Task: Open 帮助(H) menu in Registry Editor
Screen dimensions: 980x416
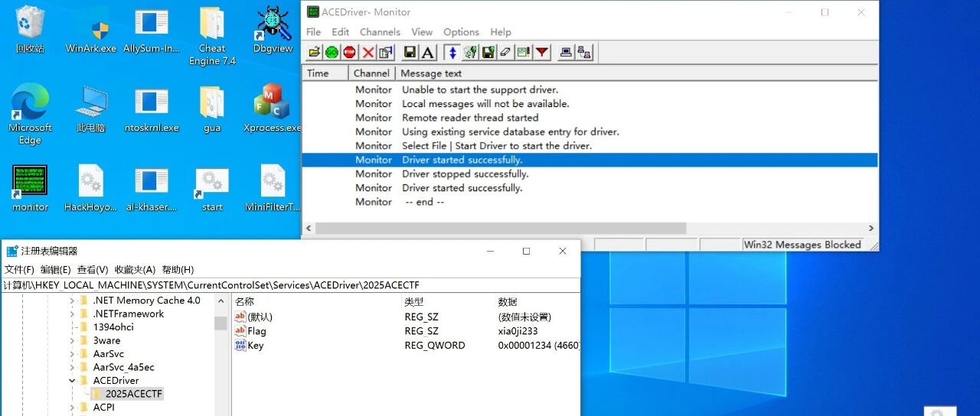Action: coord(178,270)
